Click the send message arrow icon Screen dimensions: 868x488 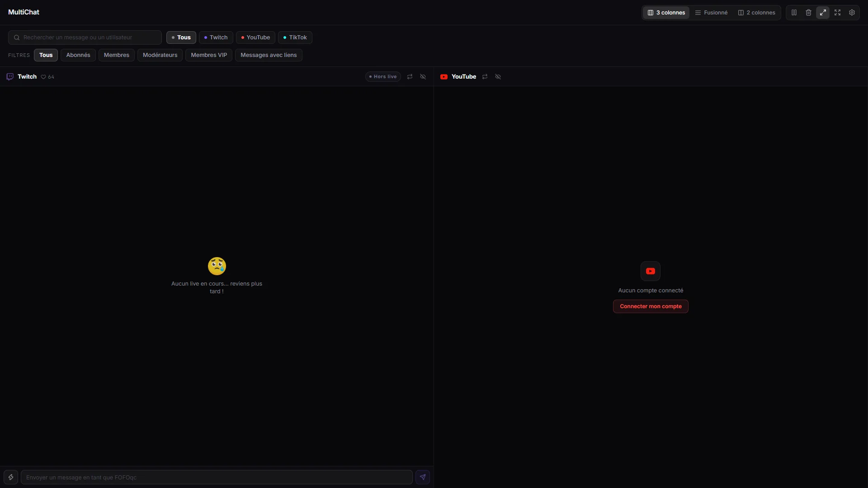pos(423,477)
